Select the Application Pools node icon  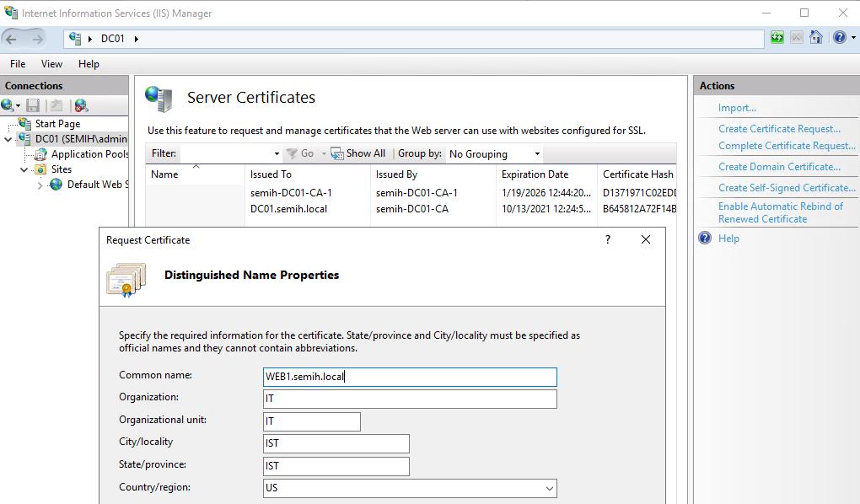tap(40, 154)
